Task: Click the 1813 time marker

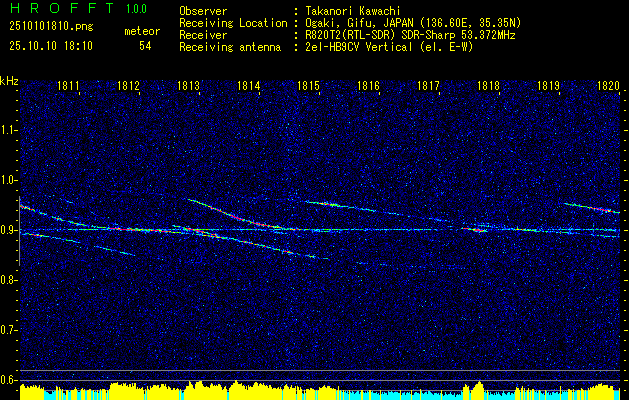Action: tap(188, 86)
